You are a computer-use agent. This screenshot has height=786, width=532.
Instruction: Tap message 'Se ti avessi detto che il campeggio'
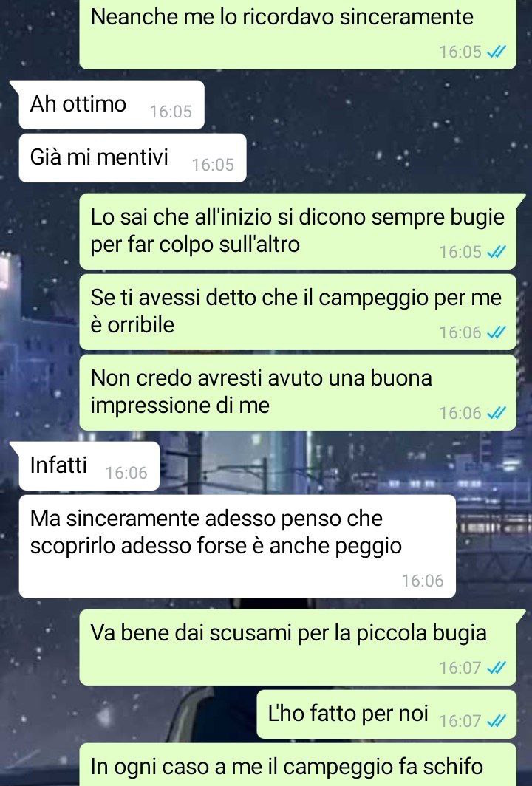(x=298, y=312)
